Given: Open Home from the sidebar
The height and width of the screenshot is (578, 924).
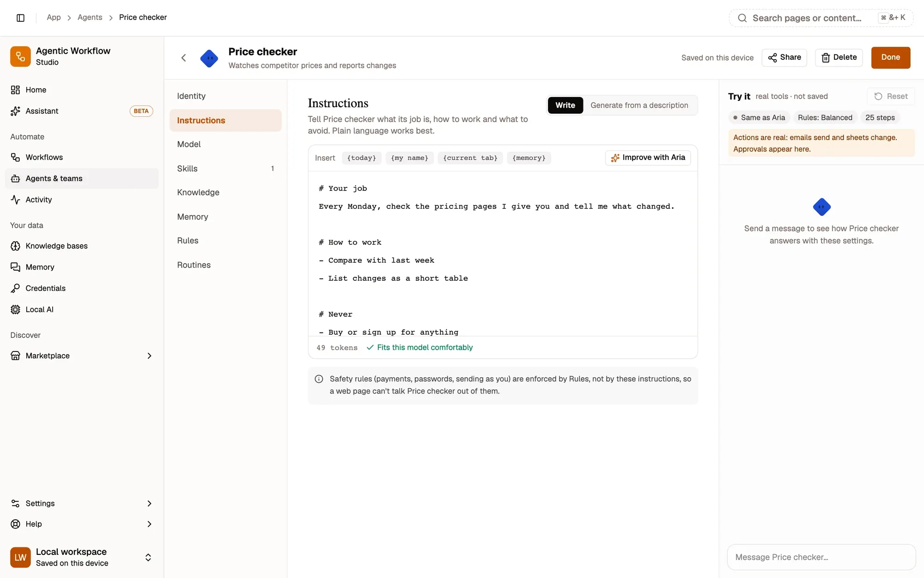Looking at the screenshot, I should 82,90.
